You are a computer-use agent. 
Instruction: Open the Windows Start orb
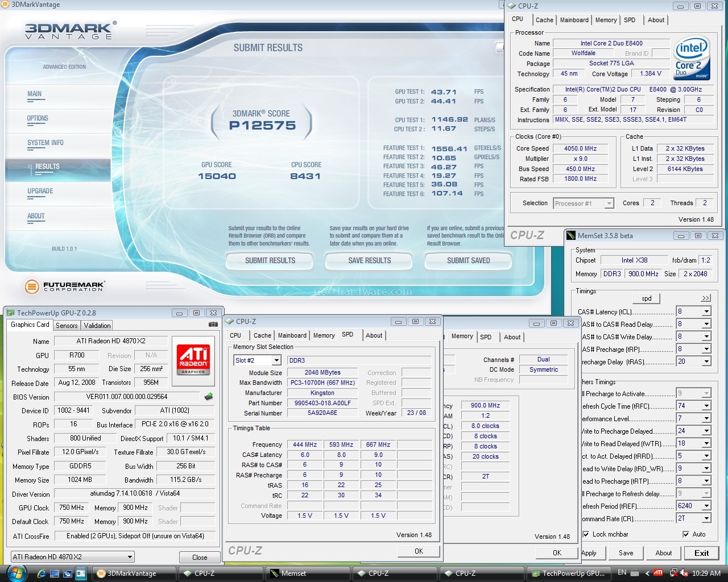15,573
